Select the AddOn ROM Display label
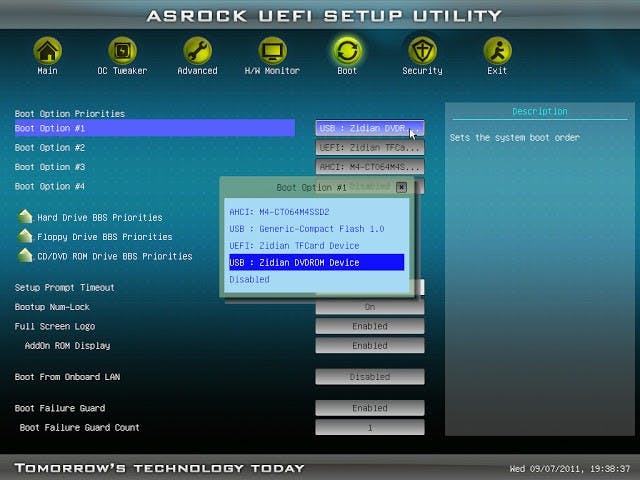This screenshot has height=480, width=640. pyautogui.click(x=67, y=346)
